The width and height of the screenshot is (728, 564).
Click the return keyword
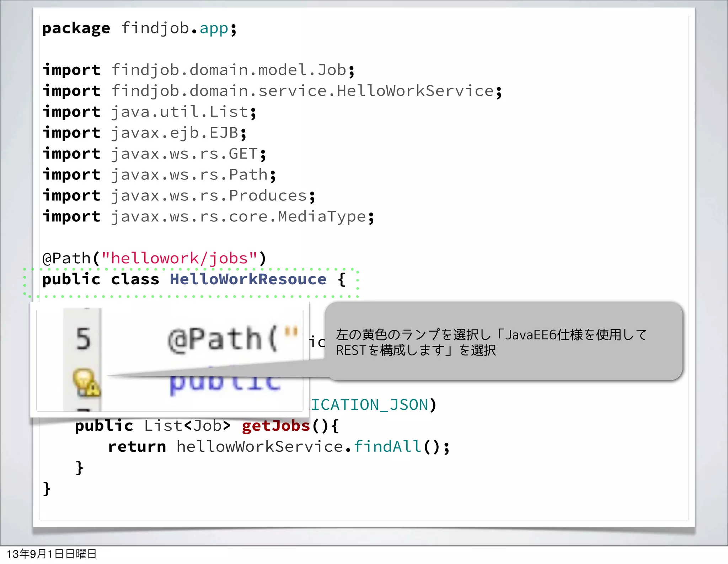pyautogui.click(x=137, y=447)
